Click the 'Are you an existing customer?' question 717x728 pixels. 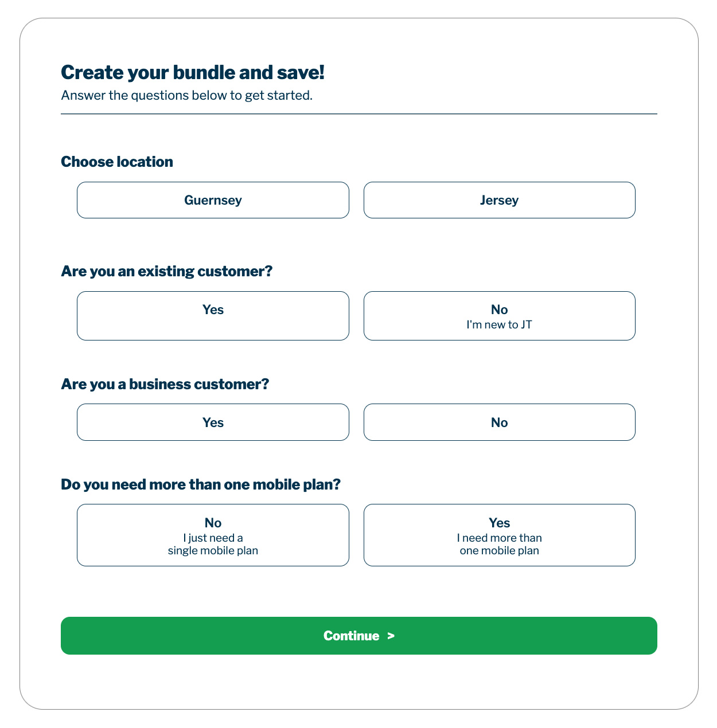click(x=166, y=271)
